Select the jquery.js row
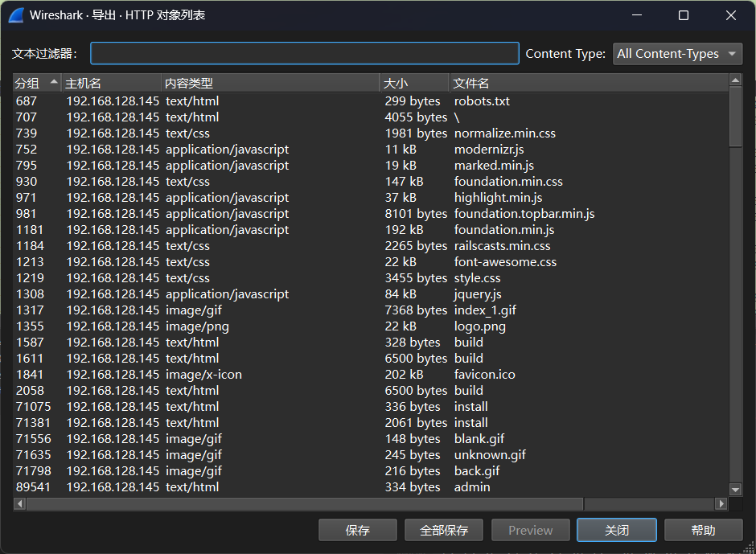Viewport: 756px width, 554px height. click(x=371, y=294)
